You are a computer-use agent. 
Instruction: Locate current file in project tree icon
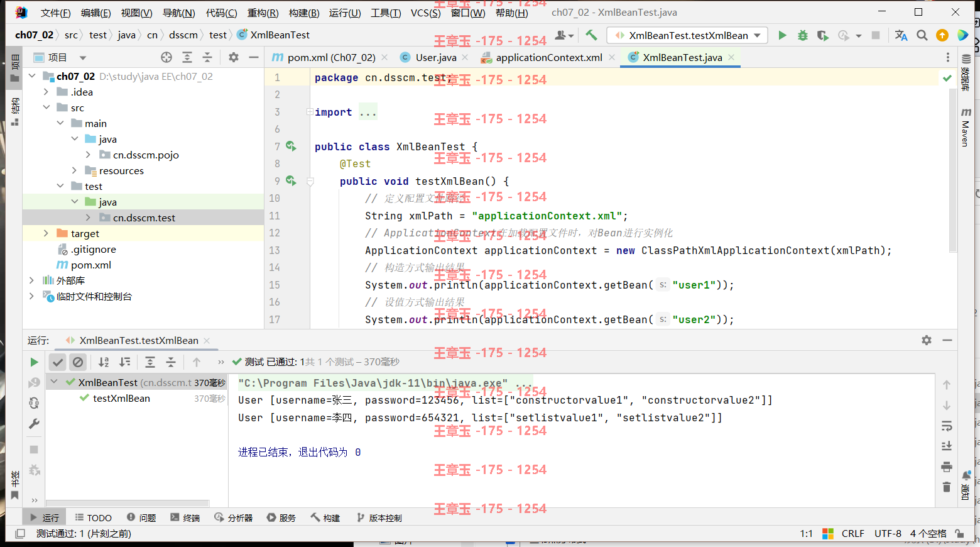tap(166, 57)
